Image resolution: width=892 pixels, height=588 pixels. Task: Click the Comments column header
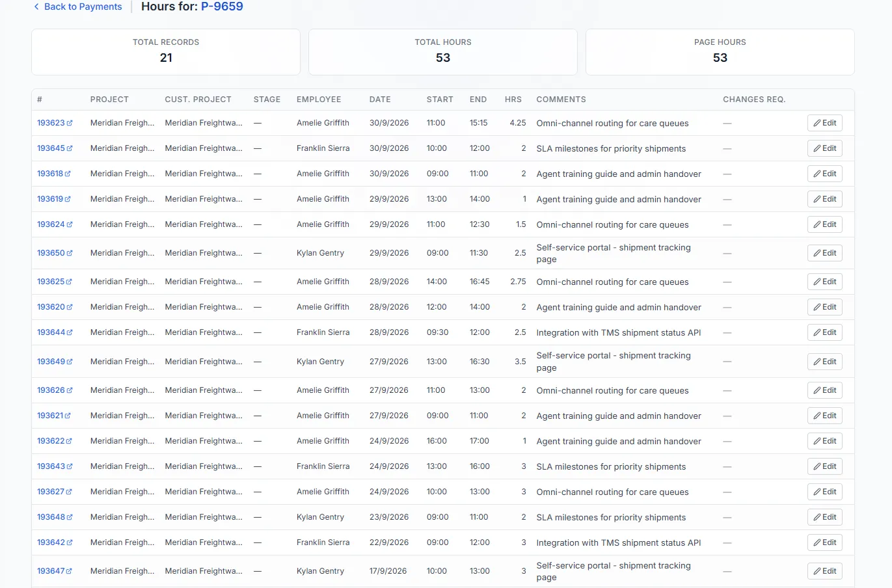coord(561,100)
